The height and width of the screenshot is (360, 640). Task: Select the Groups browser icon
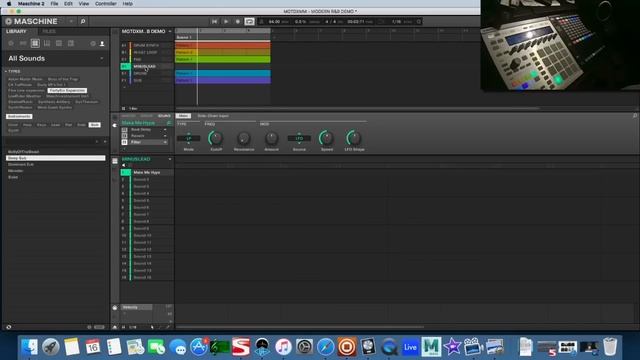[x=23, y=43]
